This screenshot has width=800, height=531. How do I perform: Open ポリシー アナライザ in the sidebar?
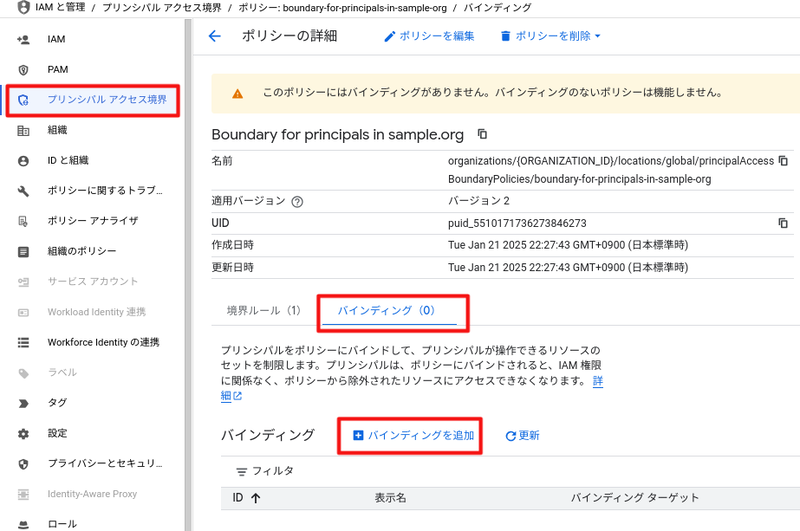pos(93,221)
